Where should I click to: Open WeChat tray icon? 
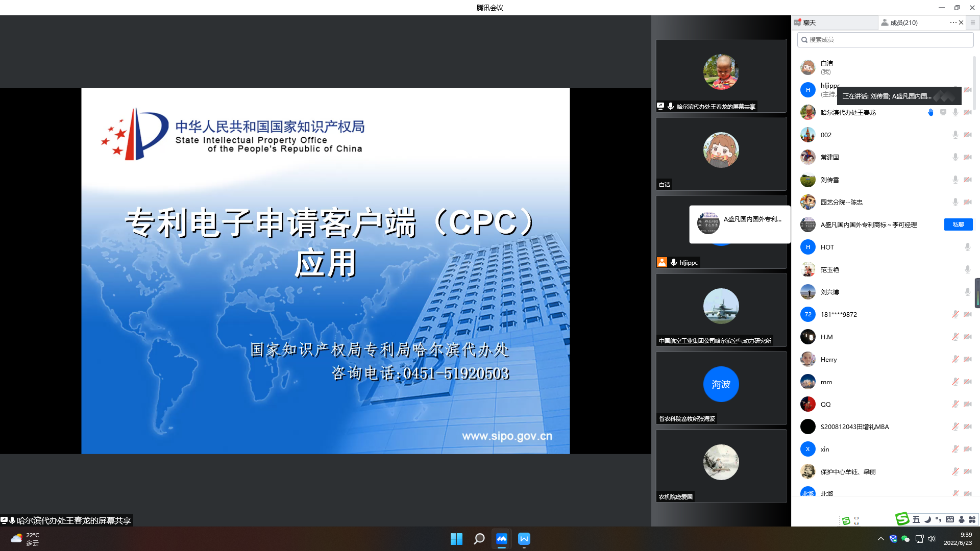905,539
